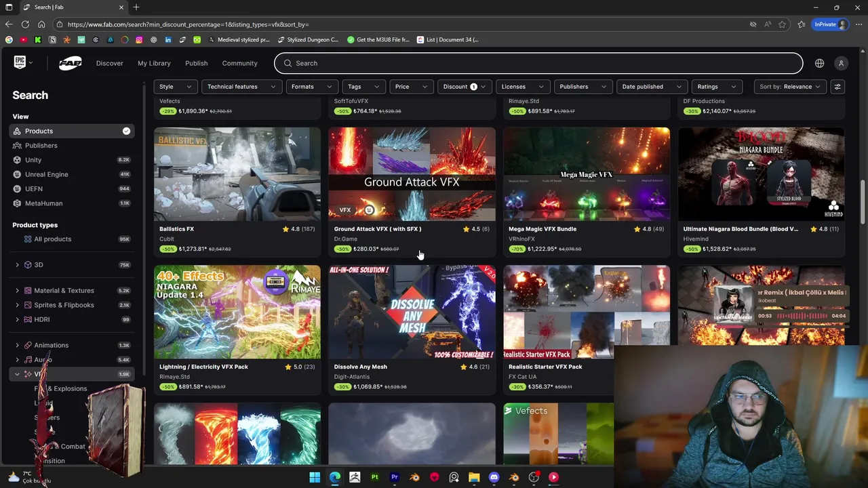The image size is (868, 488).
Task: Open OBS Studio from taskbar
Action: tap(534, 477)
